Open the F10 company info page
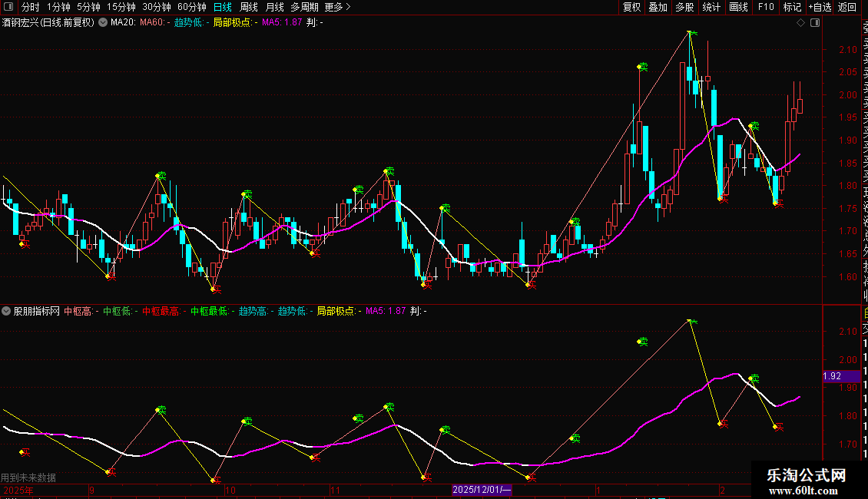The image size is (868, 499). pyautogui.click(x=765, y=7)
